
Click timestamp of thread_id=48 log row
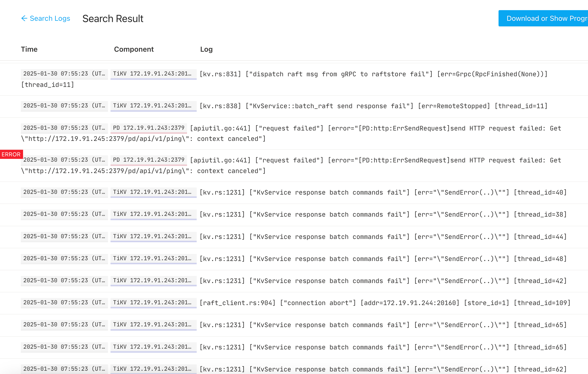point(64,258)
